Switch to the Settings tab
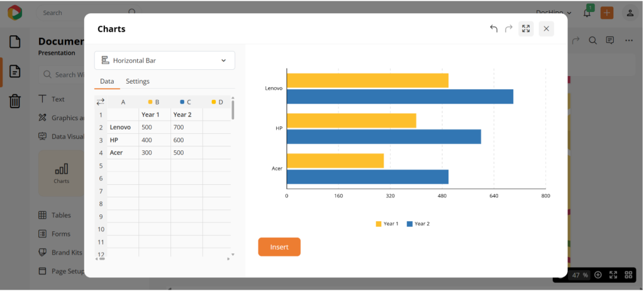The height and width of the screenshot is (291, 644). tap(138, 81)
